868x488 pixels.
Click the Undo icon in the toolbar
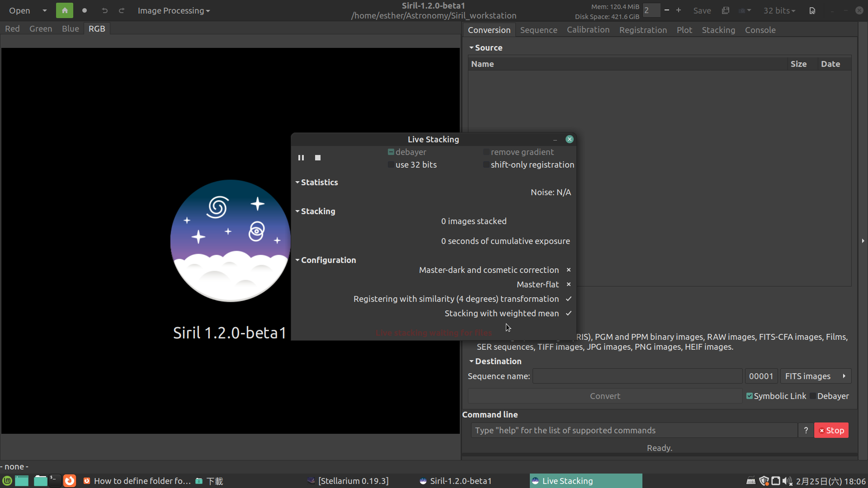click(x=104, y=10)
